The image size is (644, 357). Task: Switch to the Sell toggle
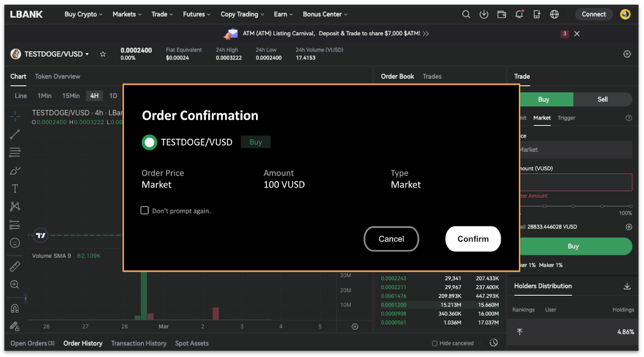click(x=603, y=100)
